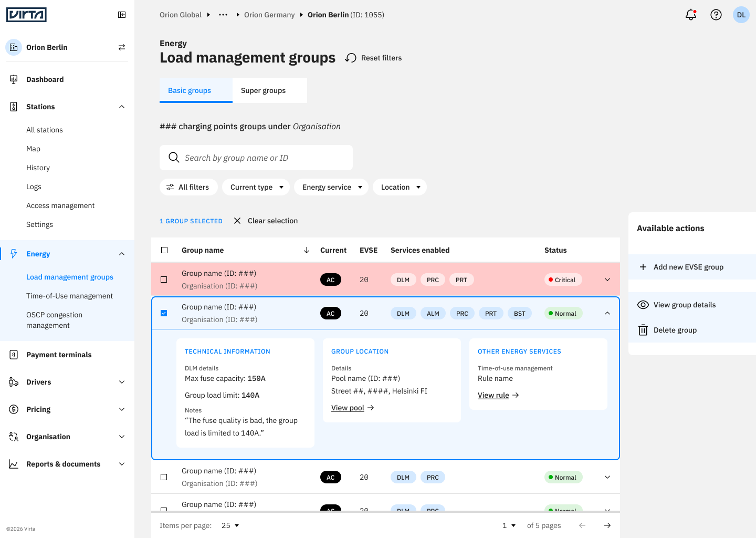This screenshot has height=538, width=756.
Task: Click the ALM service tag in selected row
Action: coord(433,313)
